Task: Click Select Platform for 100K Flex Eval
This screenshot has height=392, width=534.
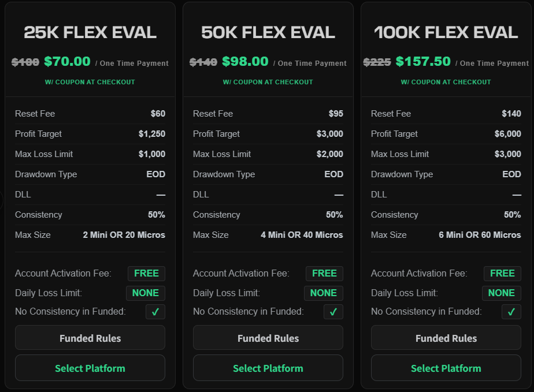Action: click(x=446, y=368)
